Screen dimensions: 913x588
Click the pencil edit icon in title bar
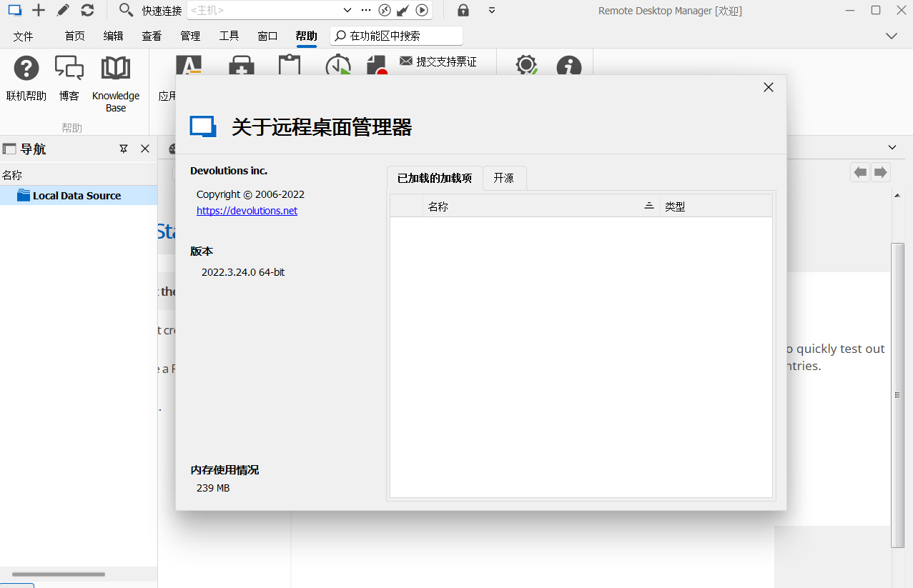(63, 10)
